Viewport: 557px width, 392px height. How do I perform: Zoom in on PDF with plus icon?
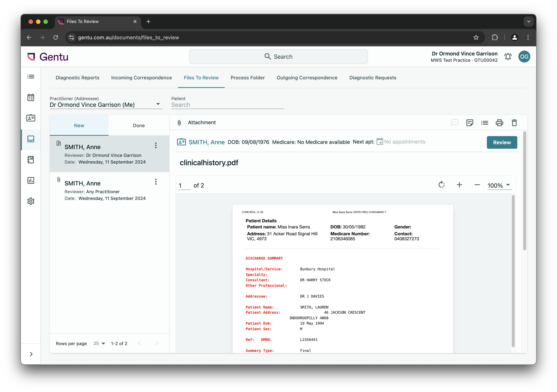(x=459, y=185)
